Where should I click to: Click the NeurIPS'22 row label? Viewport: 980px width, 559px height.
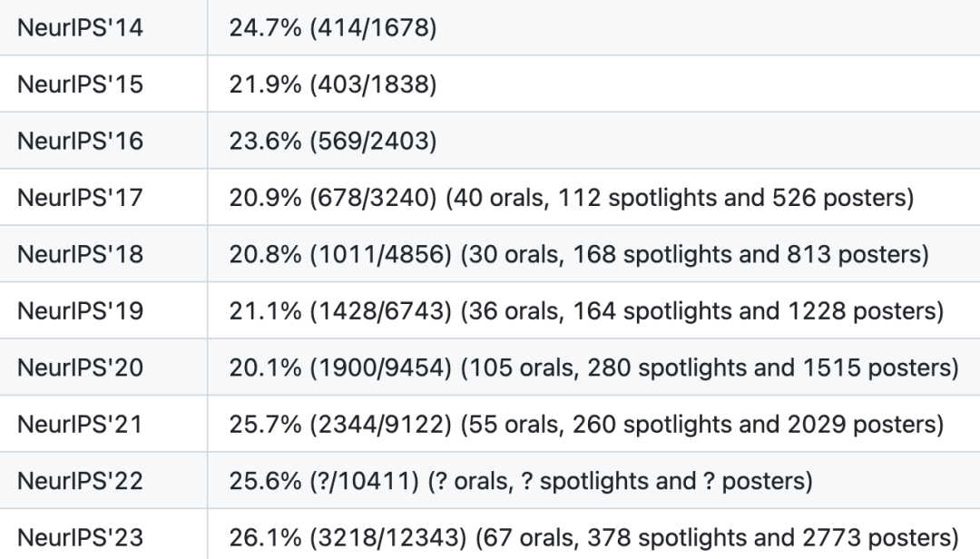click(80, 481)
